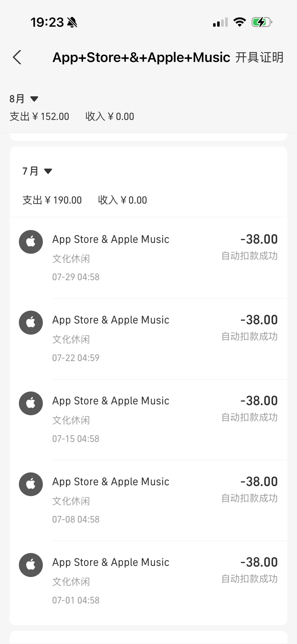297x644 pixels.
Task: Tap Apple logo on 07-29 transaction
Action: point(31,242)
